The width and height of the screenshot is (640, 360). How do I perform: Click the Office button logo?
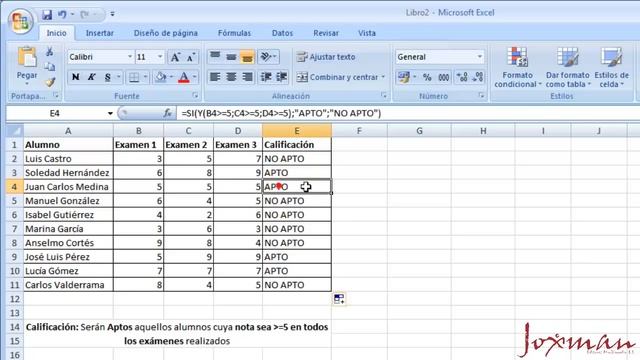[x=20, y=20]
